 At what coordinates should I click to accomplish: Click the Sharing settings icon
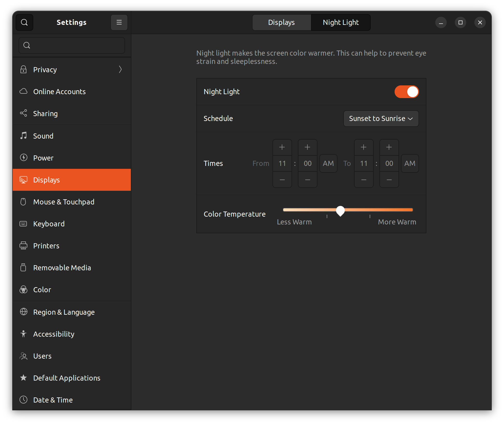pyautogui.click(x=24, y=113)
